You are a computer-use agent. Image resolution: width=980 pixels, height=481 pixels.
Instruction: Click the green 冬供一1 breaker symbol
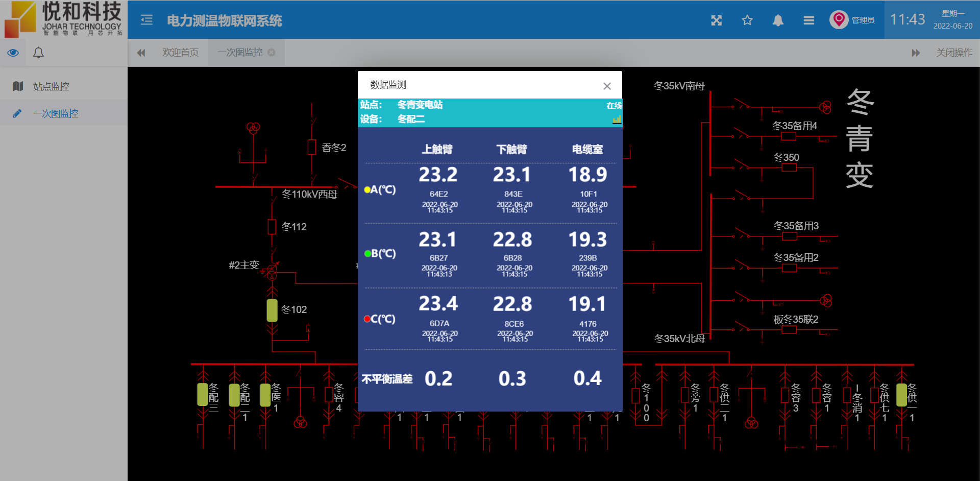click(901, 395)
